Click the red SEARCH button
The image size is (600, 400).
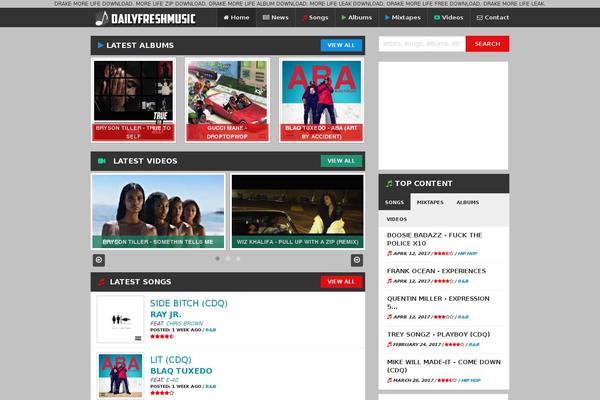click(x=487, y=44)
